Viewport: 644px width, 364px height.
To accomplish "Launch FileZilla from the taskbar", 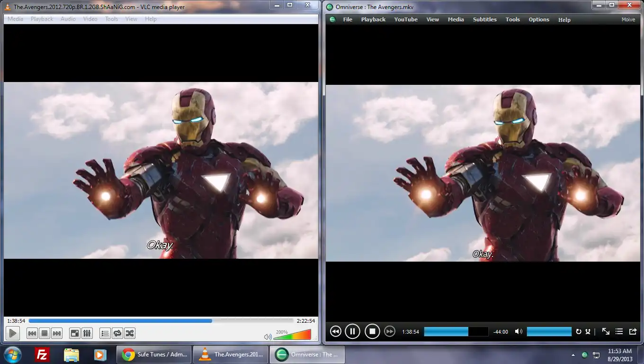I will [43, 355].
